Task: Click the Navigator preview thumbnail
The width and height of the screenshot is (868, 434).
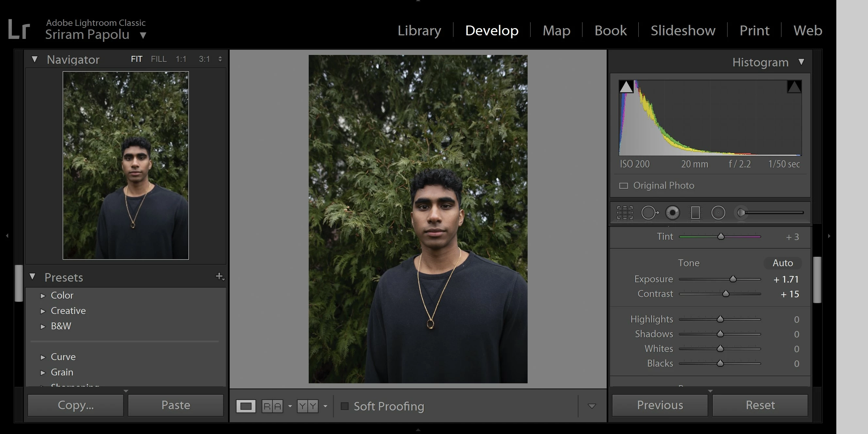Action: click(126, 165)
